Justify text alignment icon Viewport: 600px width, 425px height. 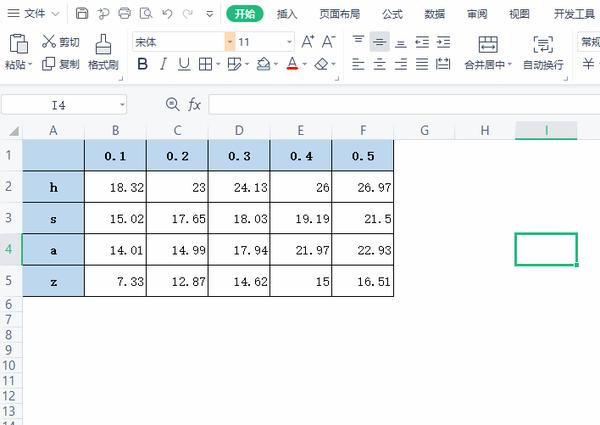click(x=422, y=64)
